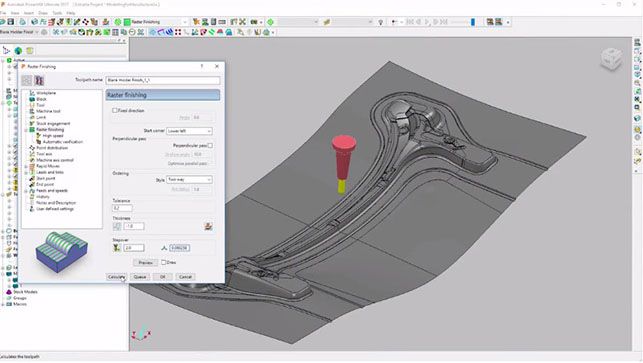Screen dimensions: 643x363
Task: Click the ViewCube in the viewport corner
Action: tap(611, 59)
